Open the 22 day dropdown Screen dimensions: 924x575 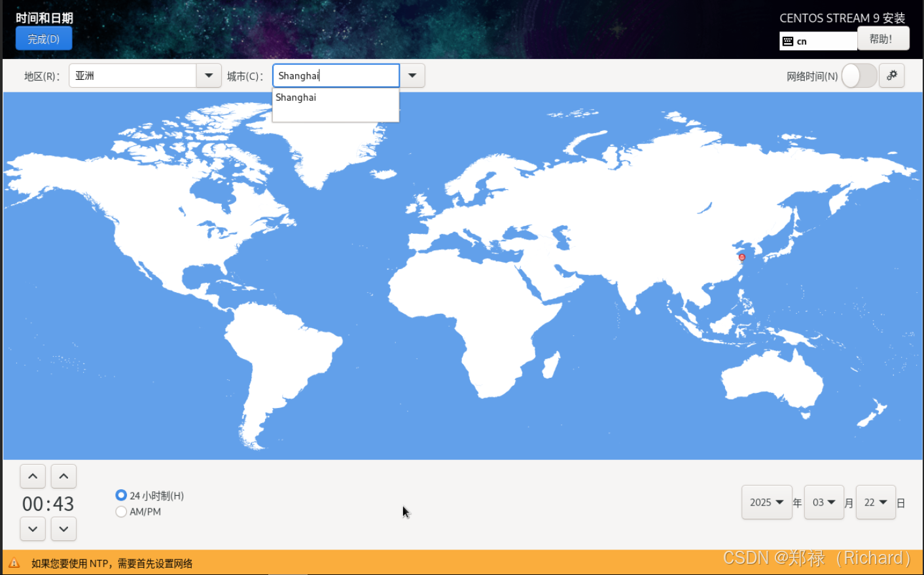(876, 502)
